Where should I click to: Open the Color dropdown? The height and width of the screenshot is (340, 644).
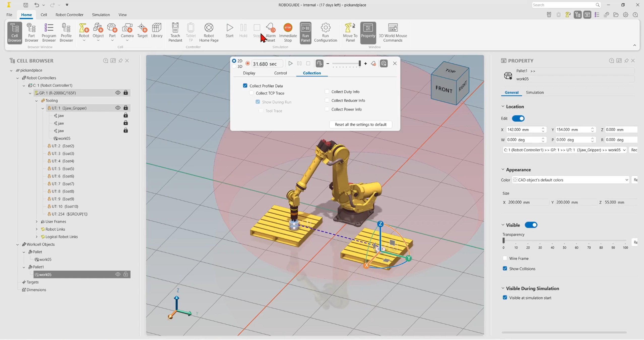pyautogui.click(x=570, y=180)
